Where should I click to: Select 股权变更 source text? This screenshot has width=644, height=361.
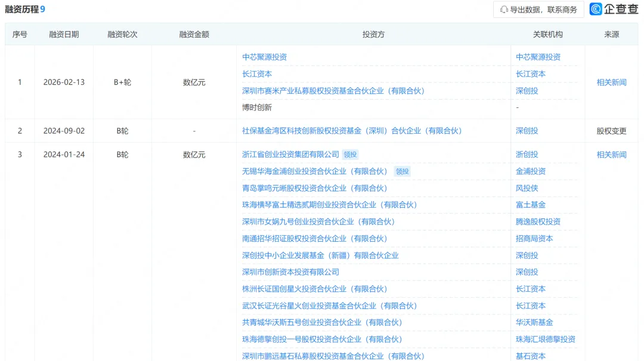click(611, 131)
